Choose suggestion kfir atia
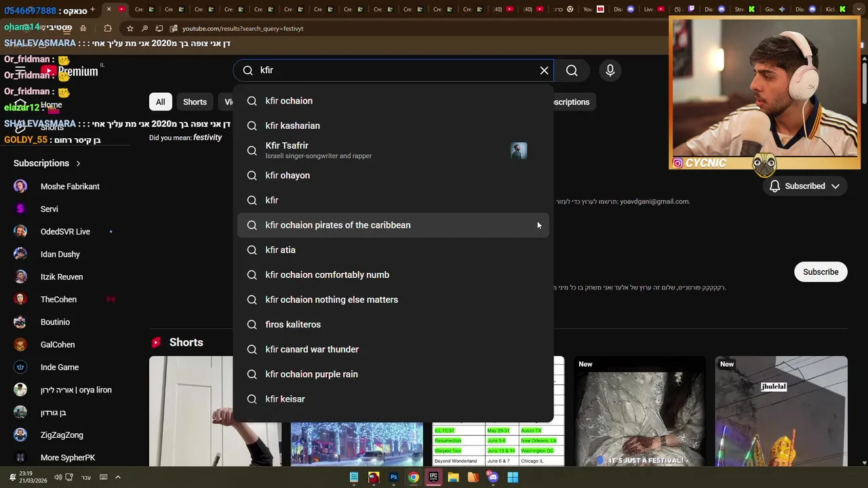Screen dimensions: 868x488 [x=393, y=250]
